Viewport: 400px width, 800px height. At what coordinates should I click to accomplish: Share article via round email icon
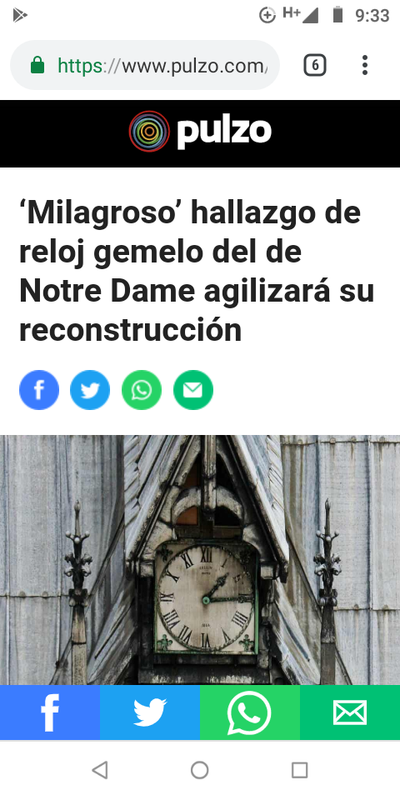tap(193, 390)
